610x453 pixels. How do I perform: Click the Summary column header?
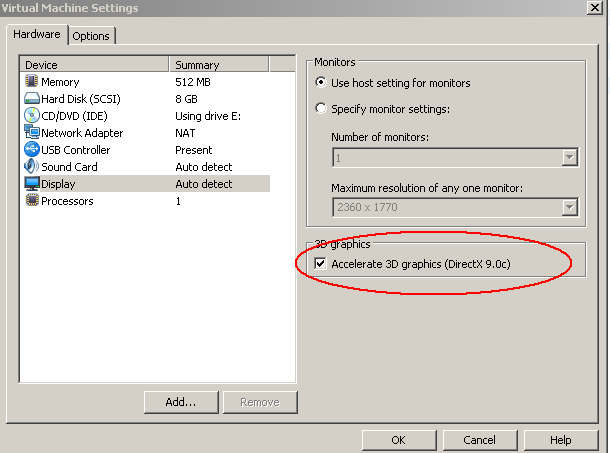tap(218, 65)
